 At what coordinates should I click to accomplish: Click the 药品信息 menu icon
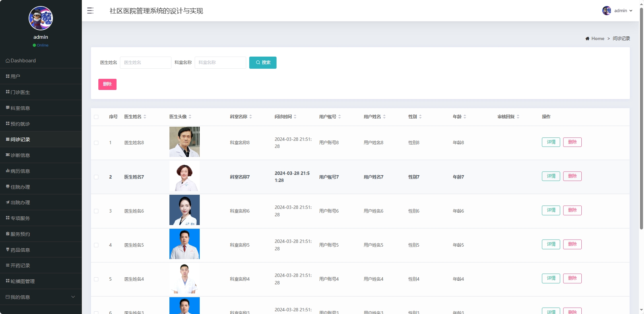[8, 250]
